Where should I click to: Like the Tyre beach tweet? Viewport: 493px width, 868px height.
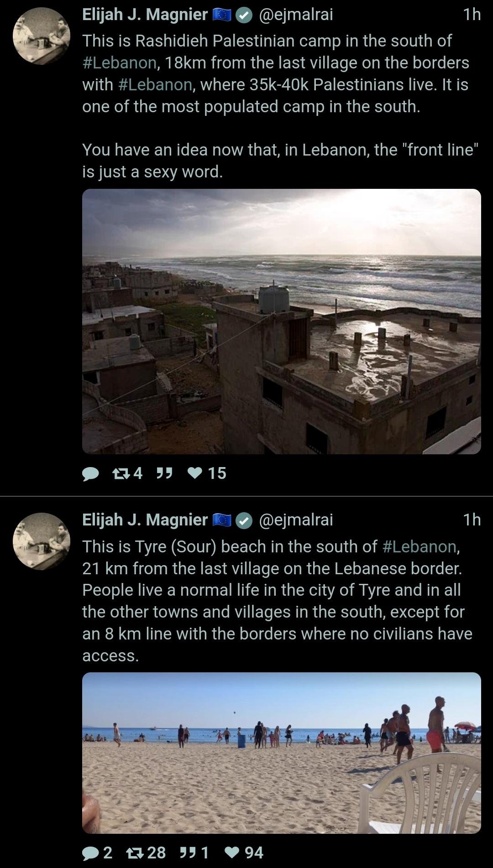click(244, 852)
